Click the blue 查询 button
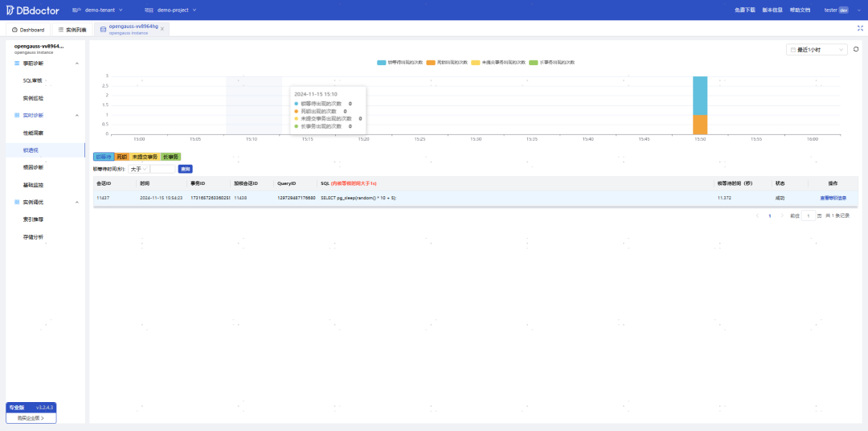868x431 pixels. click(186, 169)
